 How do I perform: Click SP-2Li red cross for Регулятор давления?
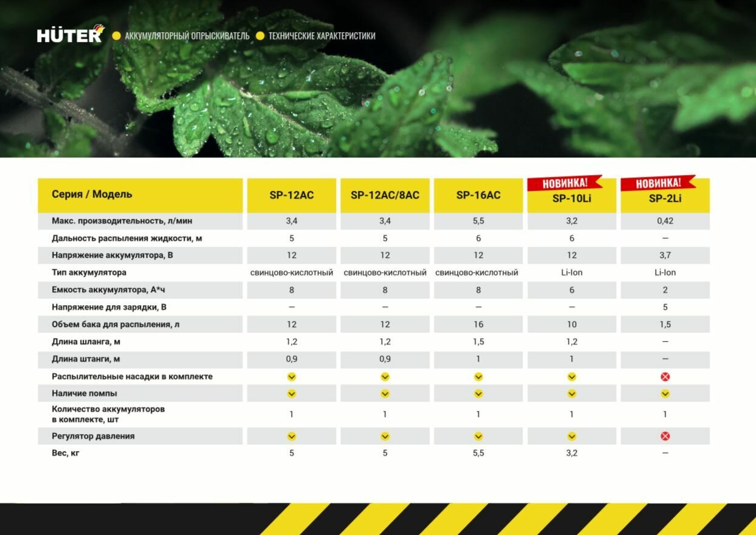click(665, 436)
